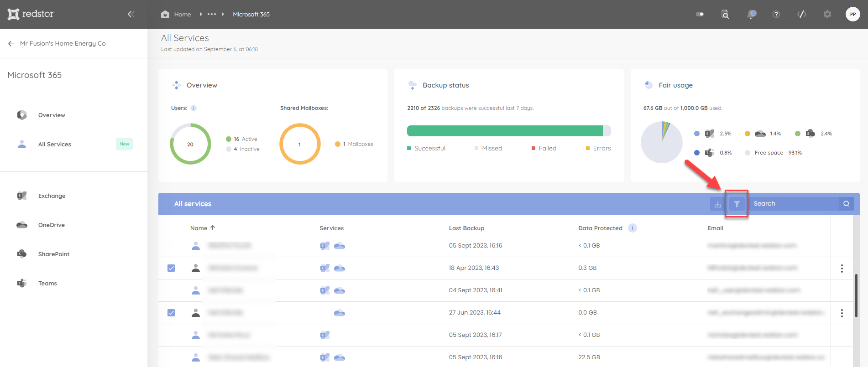
Task: Open more options for 18 Apr 2023 row
Action: pyautogui.click(x=842, y=269)
